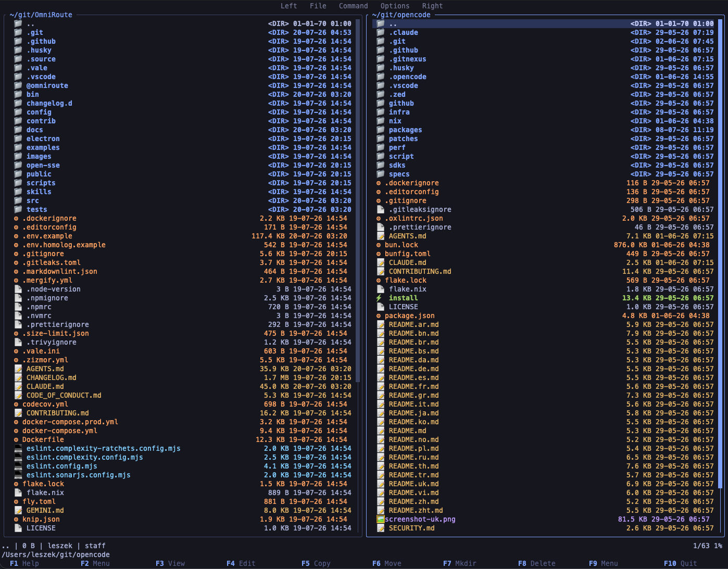Click F4 Edit button

(241, 563)
